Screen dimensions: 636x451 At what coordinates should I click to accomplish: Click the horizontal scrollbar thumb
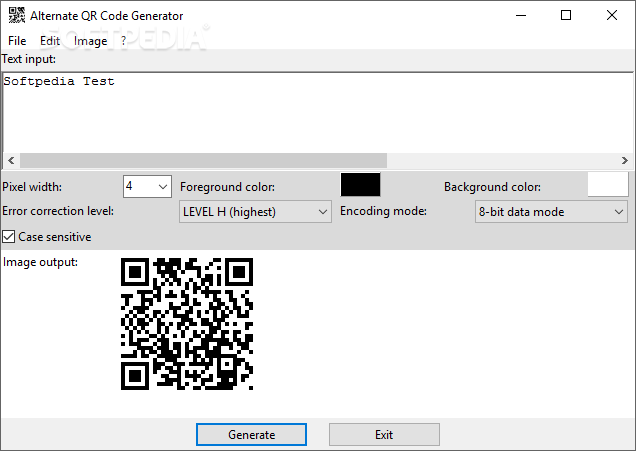(203, 161)
